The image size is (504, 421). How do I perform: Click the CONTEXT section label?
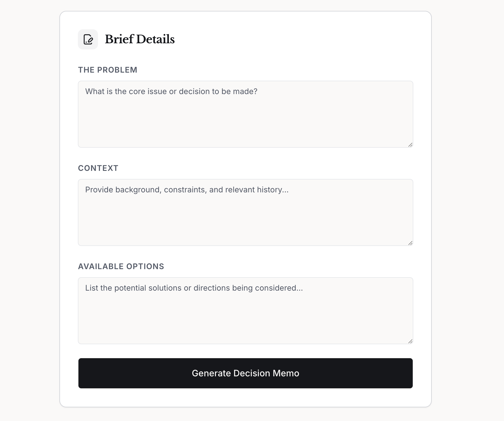point(98,168)
